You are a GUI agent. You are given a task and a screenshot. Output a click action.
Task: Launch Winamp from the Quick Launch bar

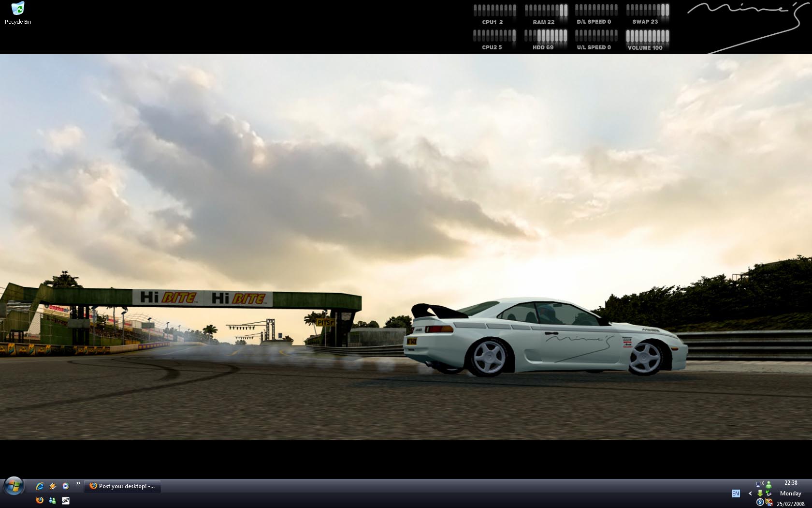(53, 486)
